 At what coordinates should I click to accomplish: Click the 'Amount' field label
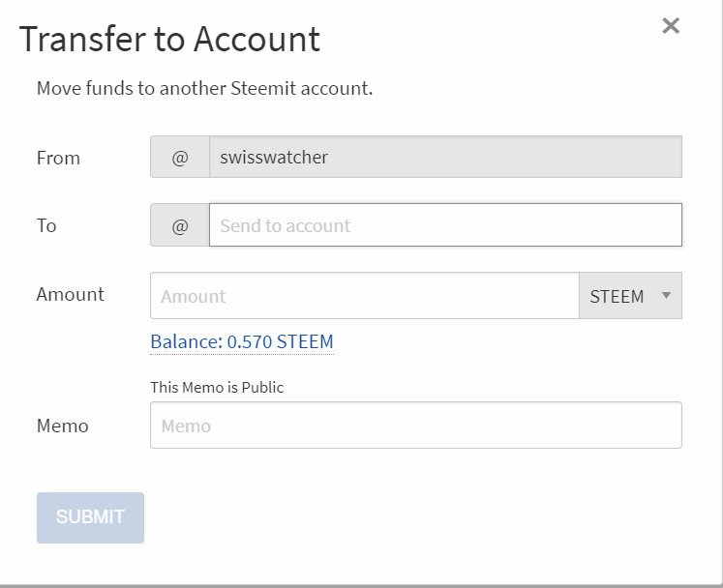[70, 294]
